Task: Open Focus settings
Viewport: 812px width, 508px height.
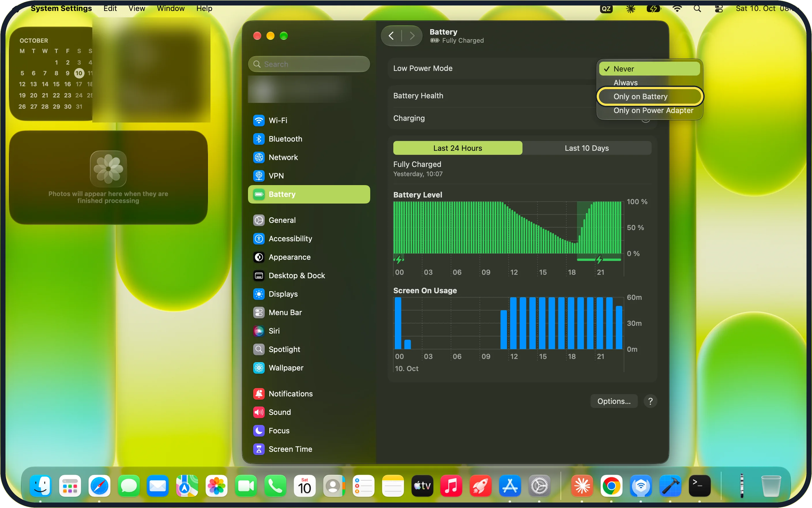Action: click(x=309, y=431)
